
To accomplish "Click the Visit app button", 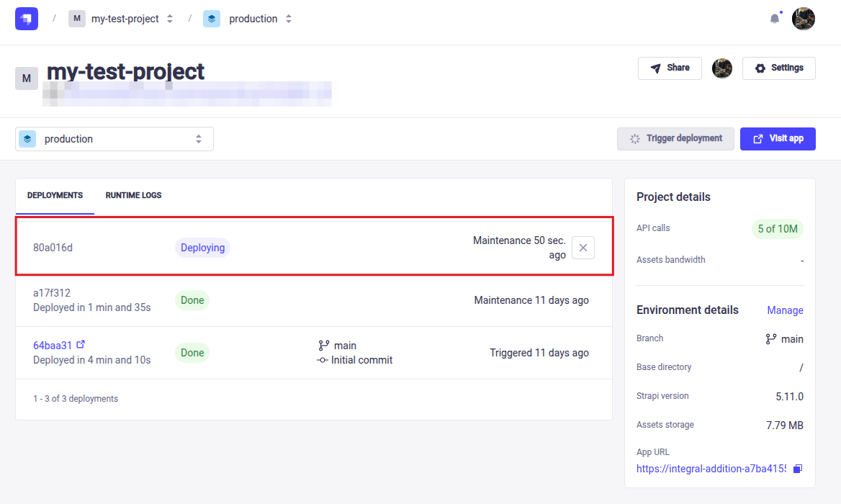I will (778, 139).
